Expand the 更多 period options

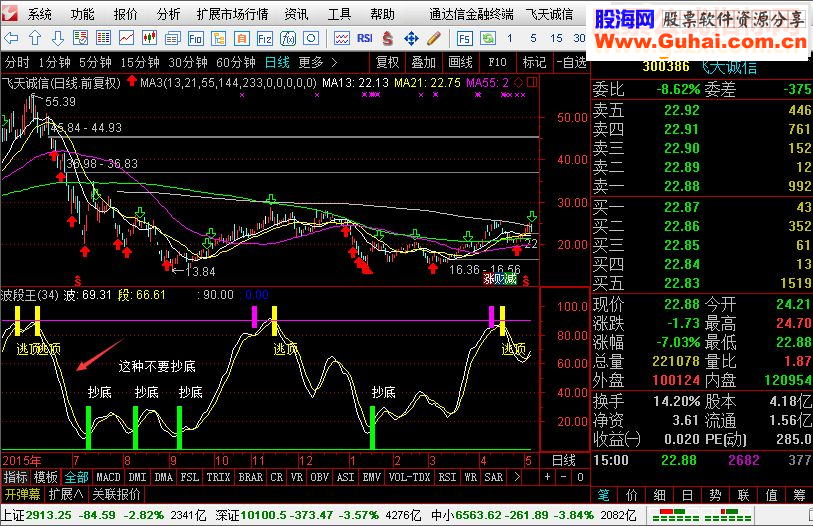pos(317,63)
